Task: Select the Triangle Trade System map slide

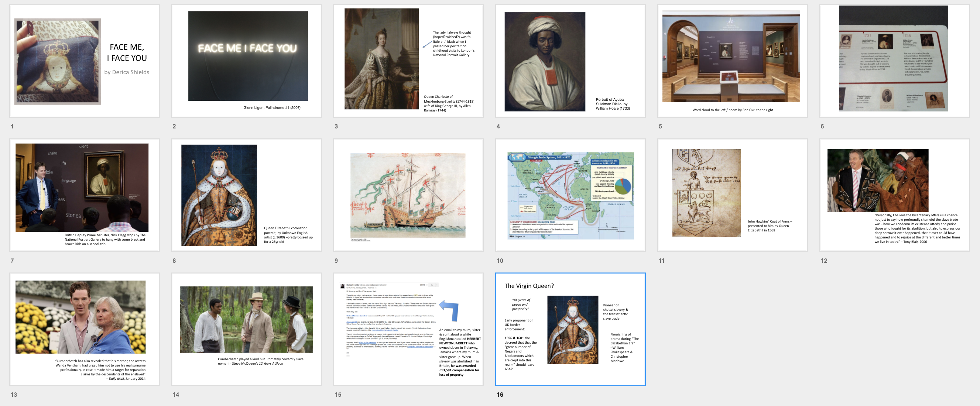Action: (x=570, y=195)
